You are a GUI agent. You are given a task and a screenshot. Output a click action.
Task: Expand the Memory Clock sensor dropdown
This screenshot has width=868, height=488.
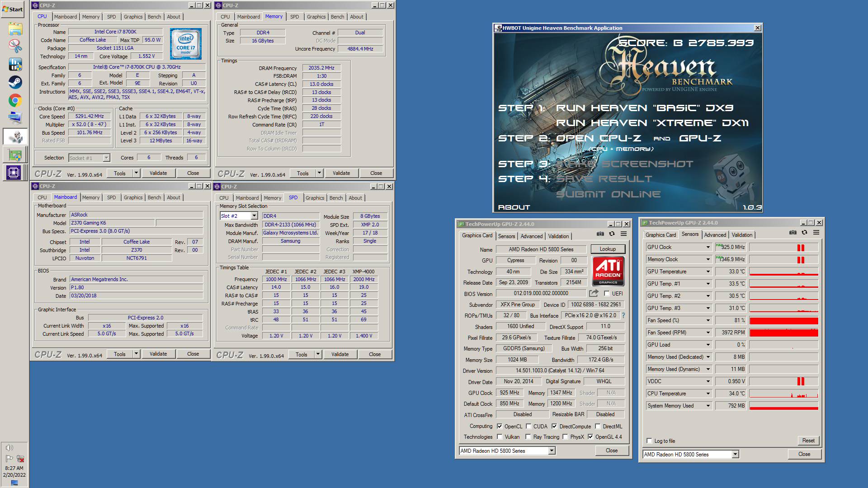point(708,259)
